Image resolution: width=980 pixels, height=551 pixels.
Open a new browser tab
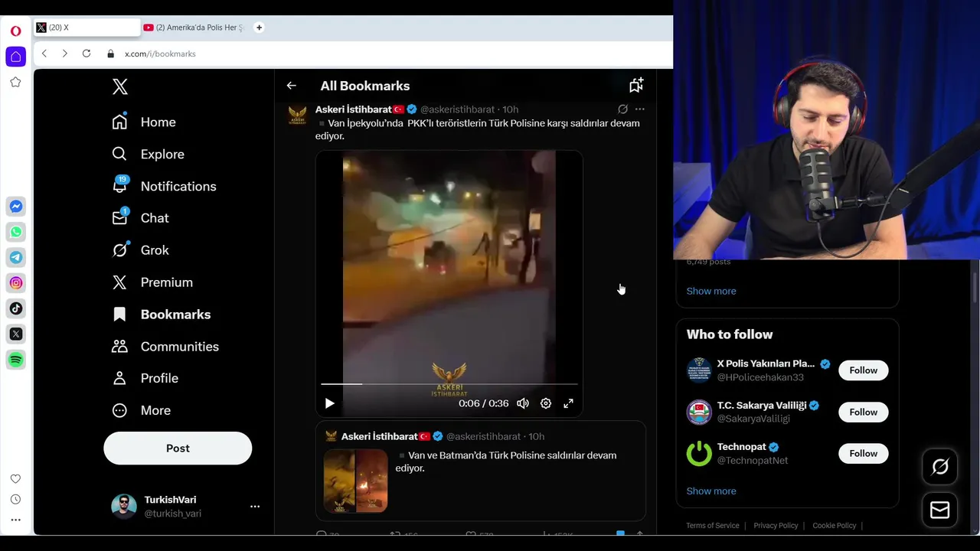pyautogui.click(x=259, y=28)
